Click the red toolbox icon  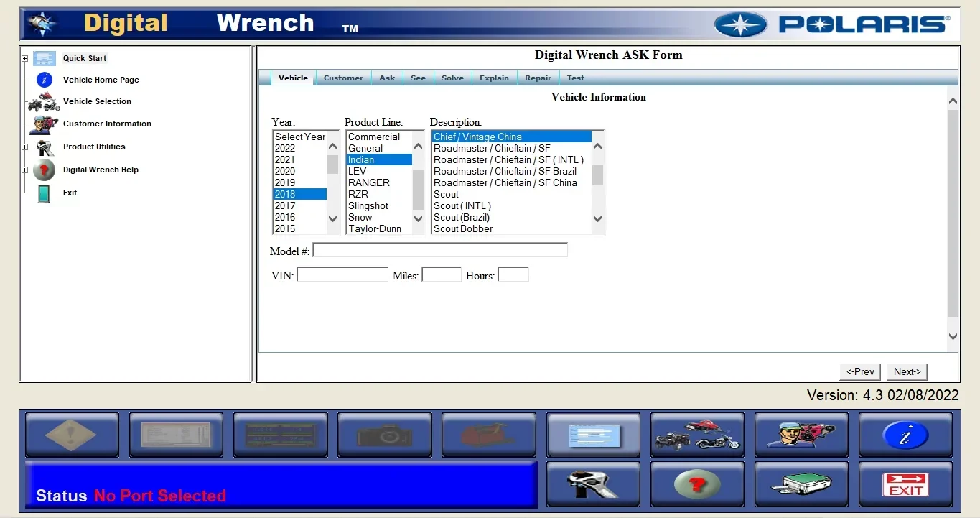tap(488, 434)
